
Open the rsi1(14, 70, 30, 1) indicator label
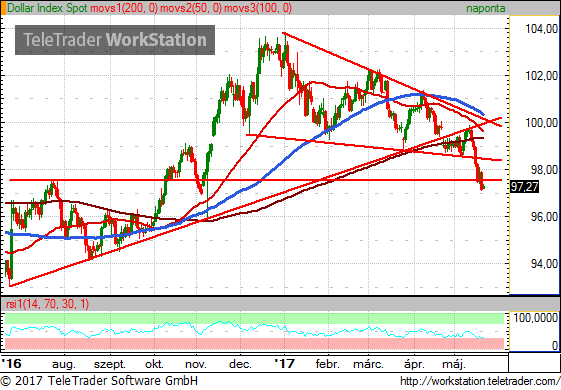click(x=47, y=304)
